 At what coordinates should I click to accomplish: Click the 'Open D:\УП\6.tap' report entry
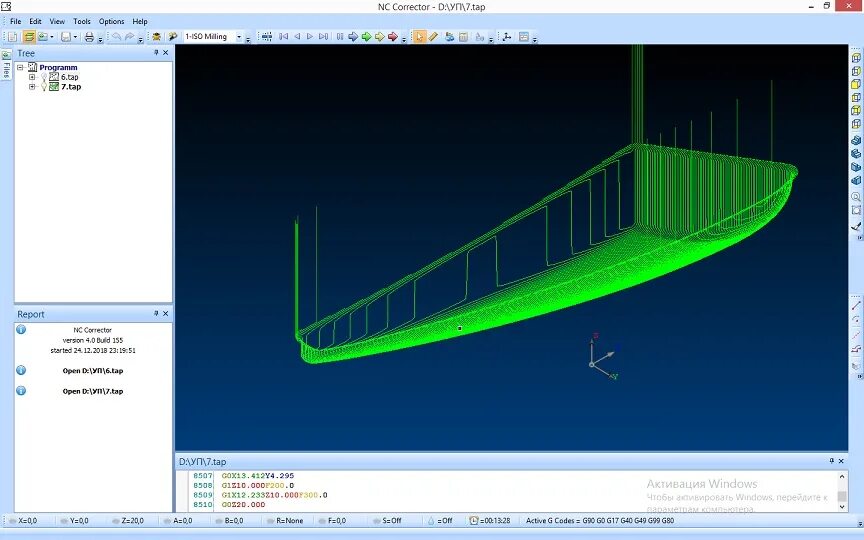(x=93, y=371)
